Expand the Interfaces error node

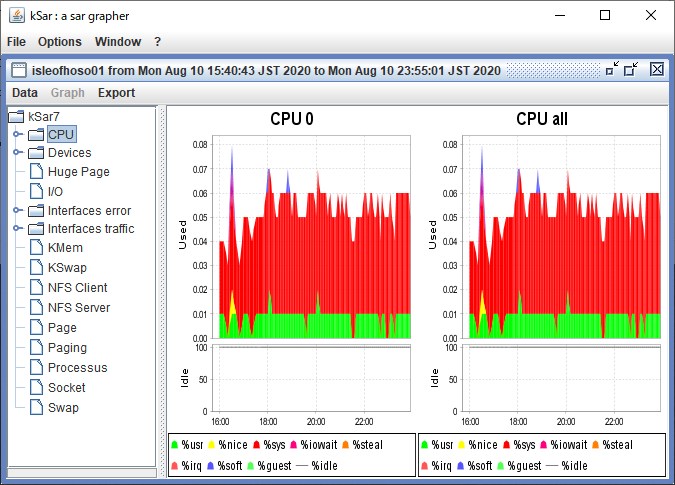coord(17,210)
